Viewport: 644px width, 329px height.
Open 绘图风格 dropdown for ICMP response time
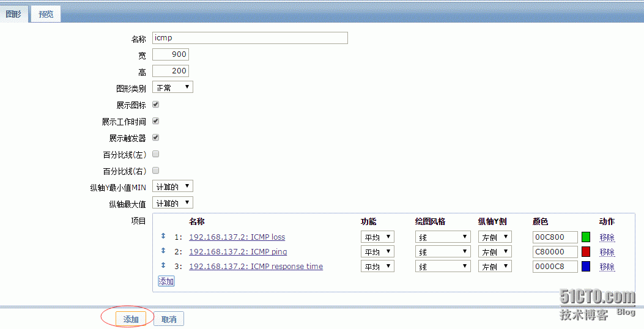tap(443, 267)
